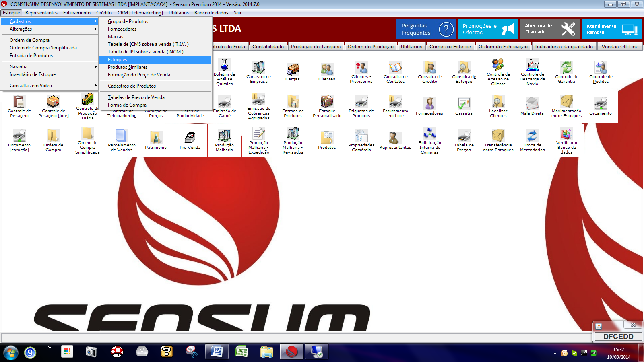Open the Patrimônio icon
This screenshot has width=644, height=362.
point(156,140)
